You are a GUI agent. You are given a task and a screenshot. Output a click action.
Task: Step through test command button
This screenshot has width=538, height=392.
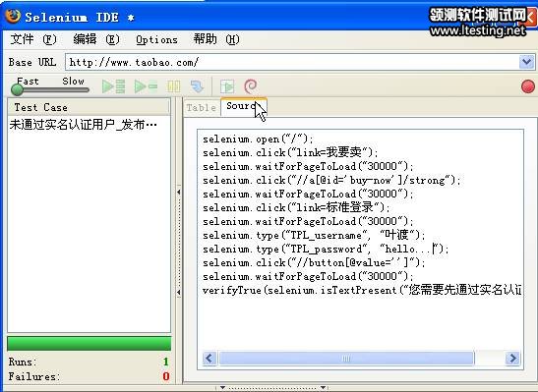click(197, 86)
